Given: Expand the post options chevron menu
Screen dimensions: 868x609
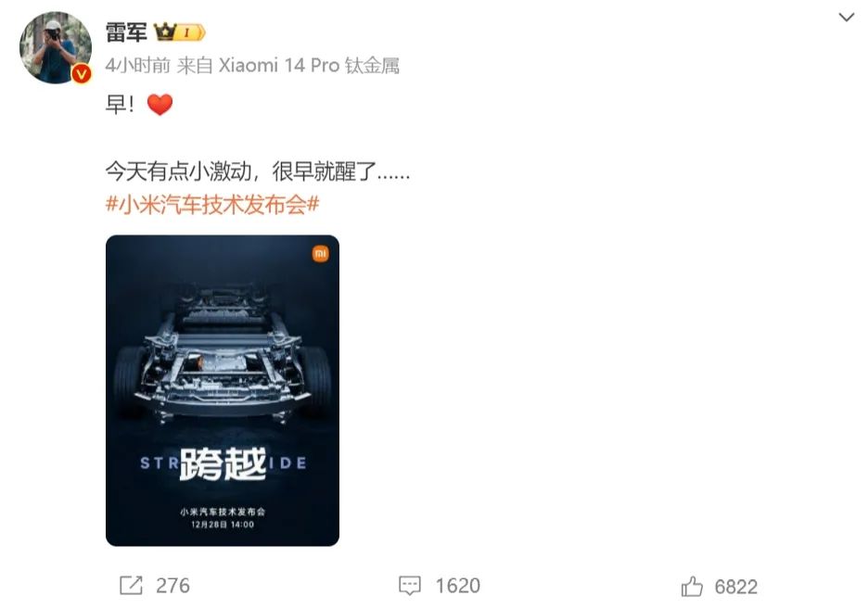Looking at the screenshot, I should [x=847, y=18].
